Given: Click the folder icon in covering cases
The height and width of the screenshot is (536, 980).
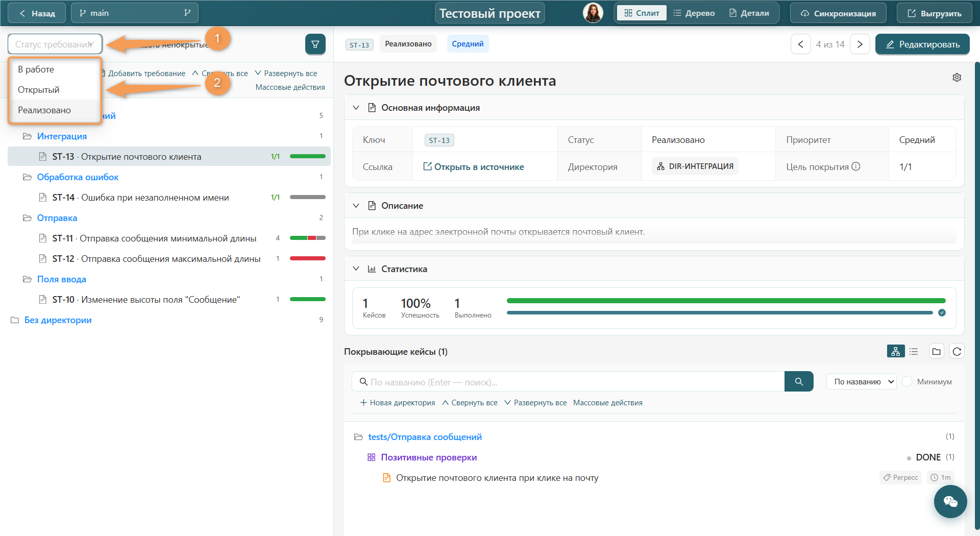Looking at the screenshot, I should click(x=936, y=351).
